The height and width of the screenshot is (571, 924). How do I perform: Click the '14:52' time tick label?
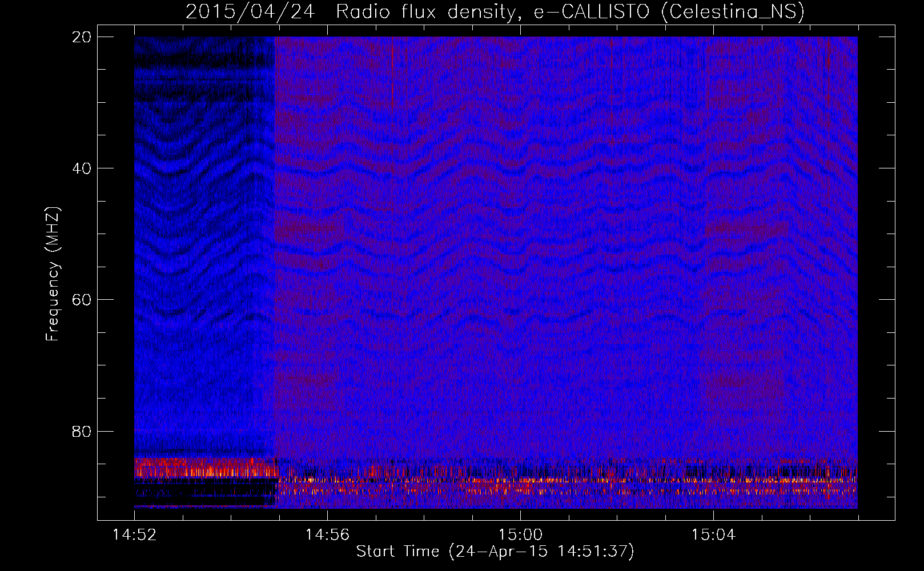(134, 535)
